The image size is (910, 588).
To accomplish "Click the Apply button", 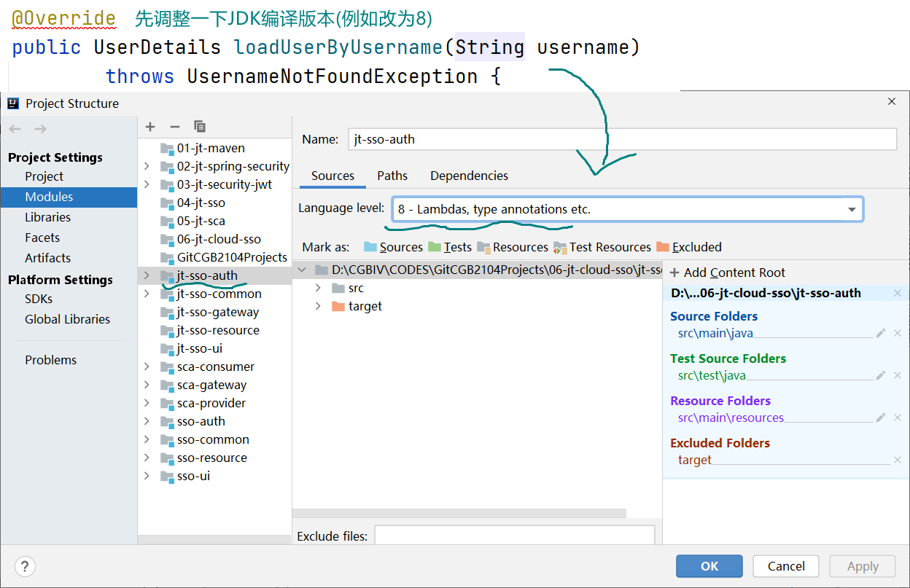I will [x=863, y=566].
